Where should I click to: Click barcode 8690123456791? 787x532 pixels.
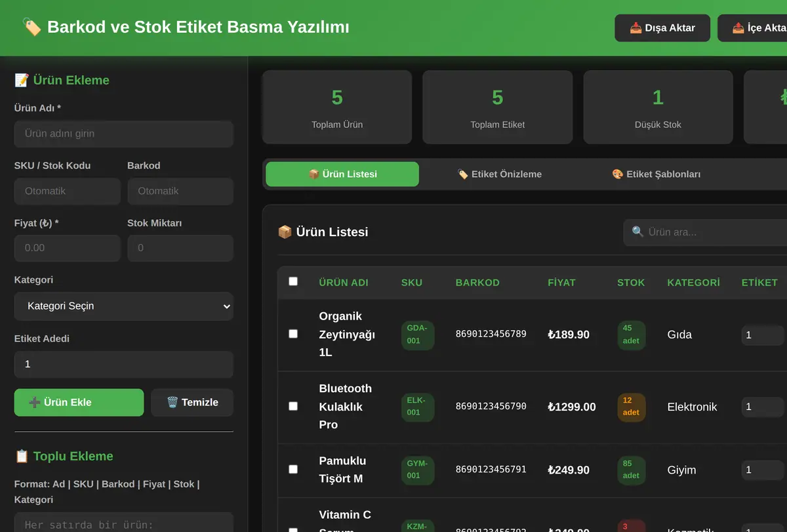point(491,470)
